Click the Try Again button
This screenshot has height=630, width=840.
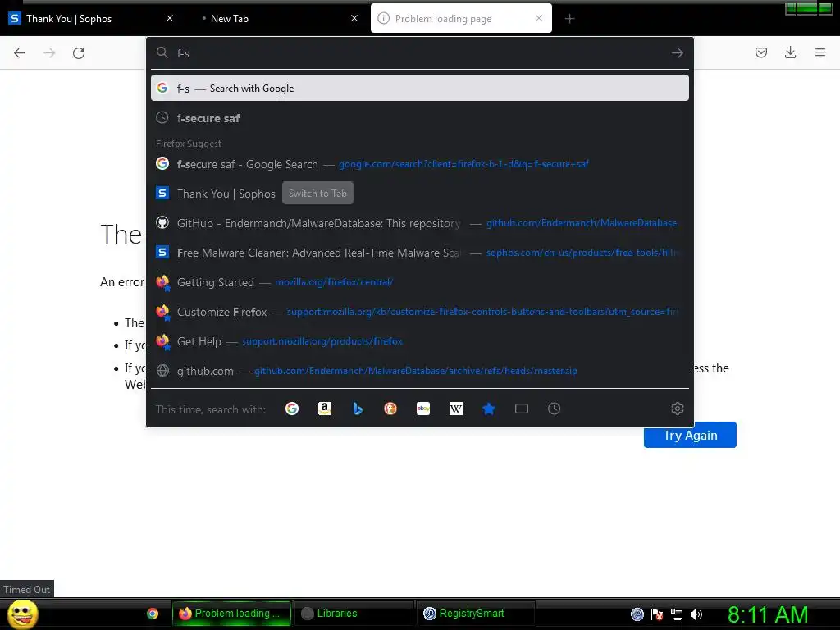pyautogui.click(x=690, y=435)
